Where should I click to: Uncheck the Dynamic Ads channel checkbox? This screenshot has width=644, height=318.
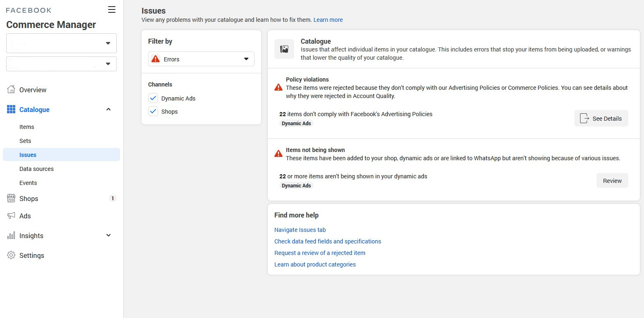(x=153, y=98)
